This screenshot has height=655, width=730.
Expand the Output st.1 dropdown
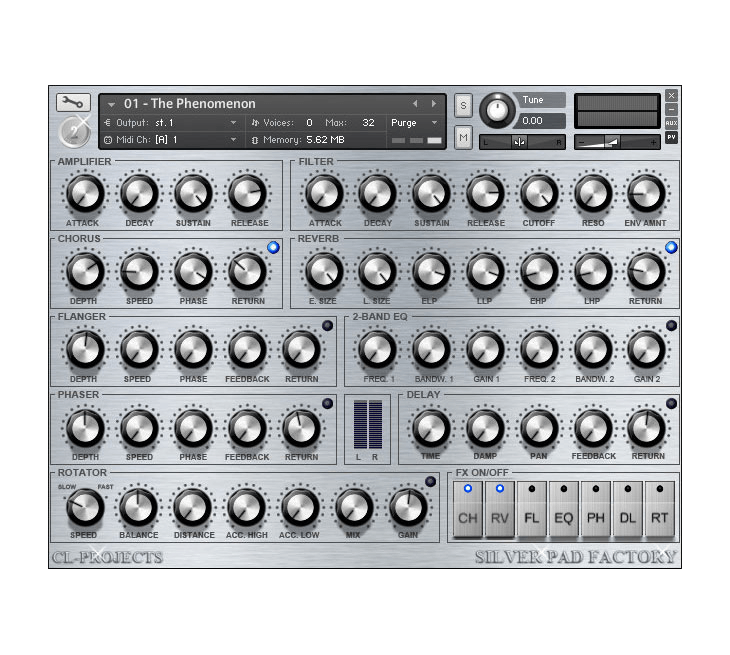click(x=233, y=123)
